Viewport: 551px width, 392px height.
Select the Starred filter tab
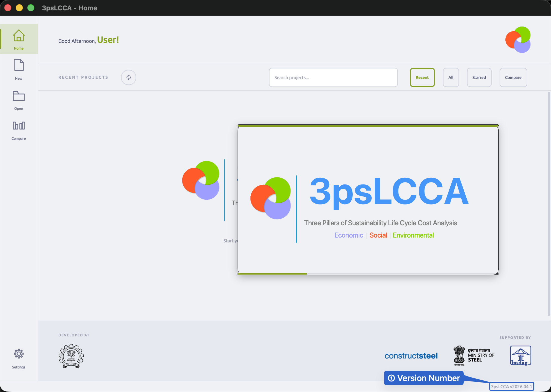coord(479,78)
